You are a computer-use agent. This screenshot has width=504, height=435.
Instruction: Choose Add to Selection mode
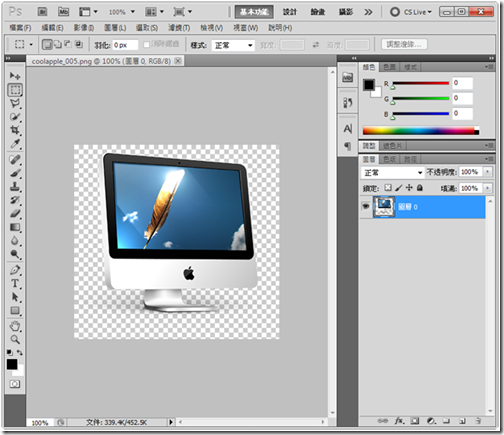[58, 44]
